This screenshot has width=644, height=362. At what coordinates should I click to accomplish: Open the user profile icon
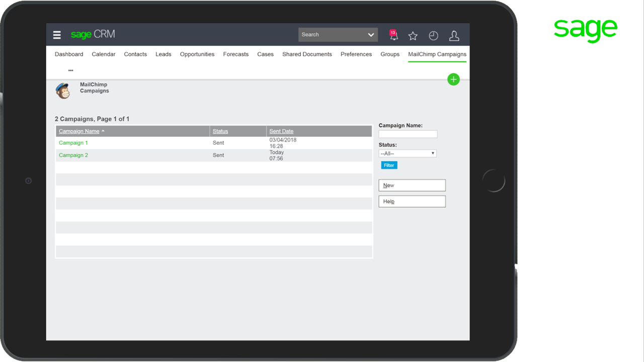click(x=454, y=36)
